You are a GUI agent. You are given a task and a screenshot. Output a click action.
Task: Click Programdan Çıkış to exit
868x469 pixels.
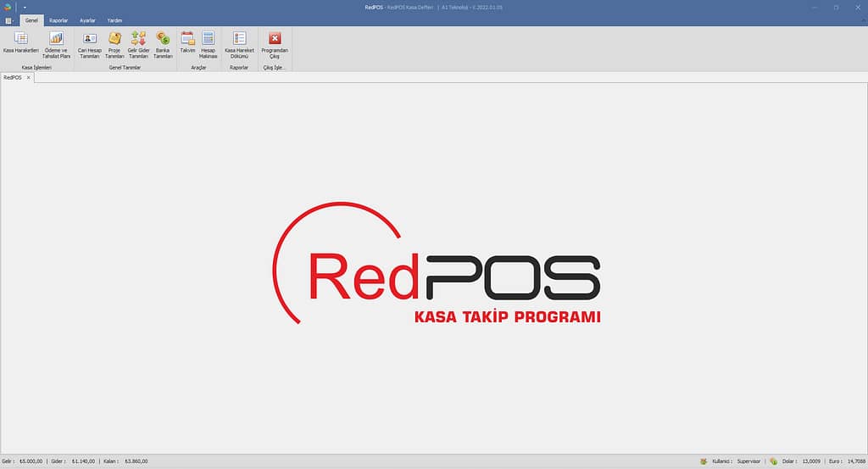click(x=275, y=45)
